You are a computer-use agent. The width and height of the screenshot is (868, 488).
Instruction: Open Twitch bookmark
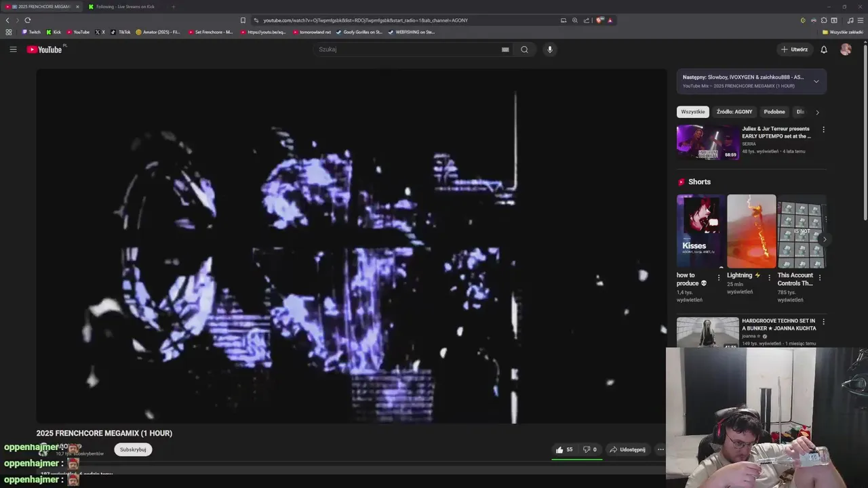pos(31,32)
